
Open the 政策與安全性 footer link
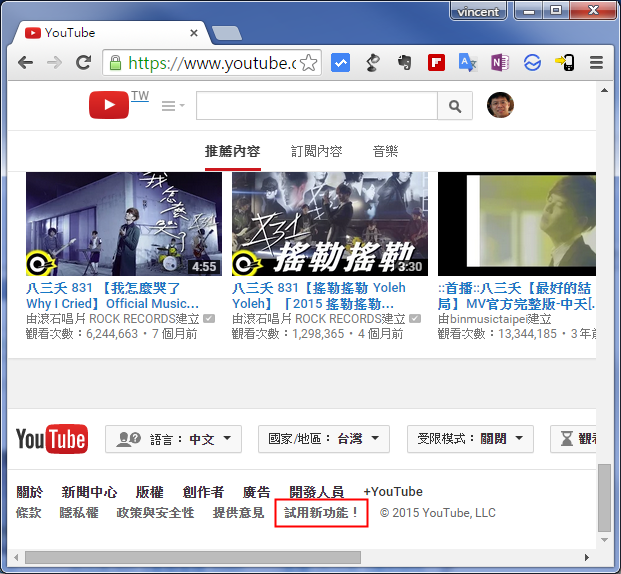tap(155, 513)
